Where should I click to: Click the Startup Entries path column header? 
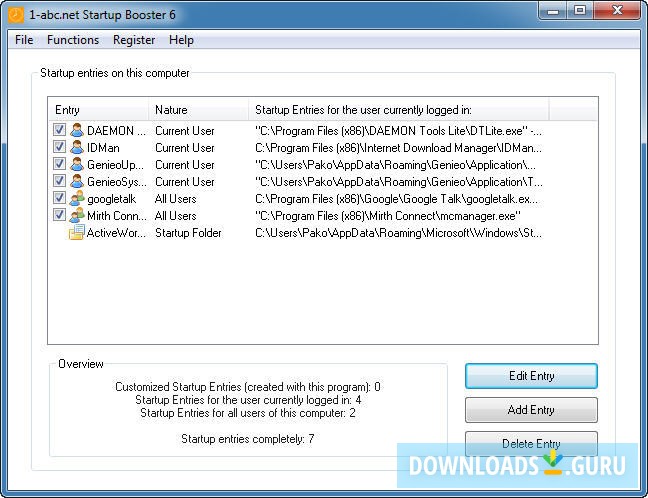[x=399, y=110]
